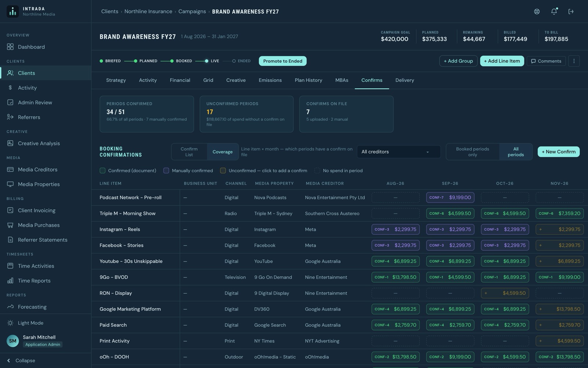
Task: Open Media Properties monitor icon
Action: tap(10, 184)
